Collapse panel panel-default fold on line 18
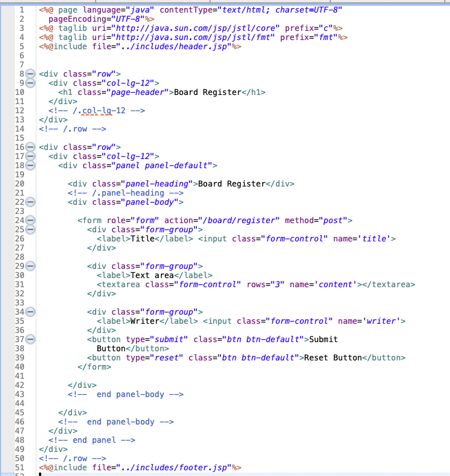 tap(30, 165)
